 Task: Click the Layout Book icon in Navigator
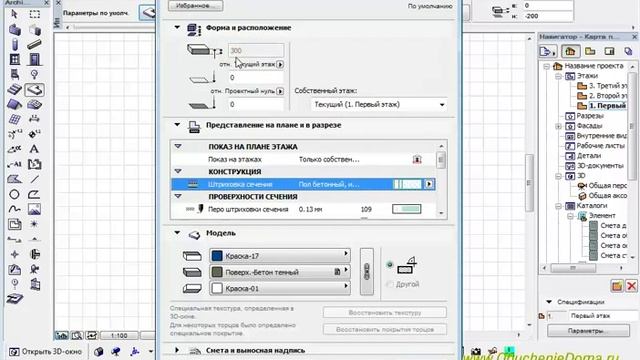coord(609,51)
